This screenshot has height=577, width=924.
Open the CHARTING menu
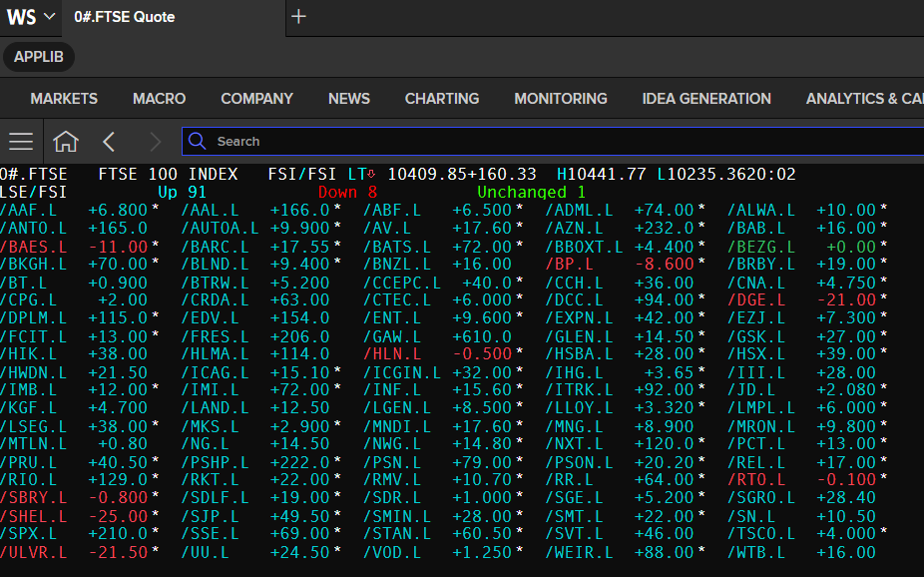tap(442, 99)
